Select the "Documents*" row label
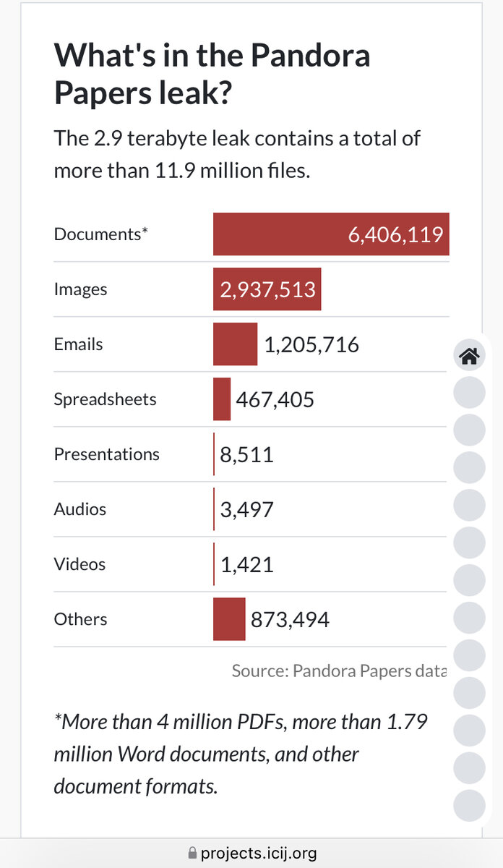The height and width of the screenshot is (868, 503). tap(101, 234)
